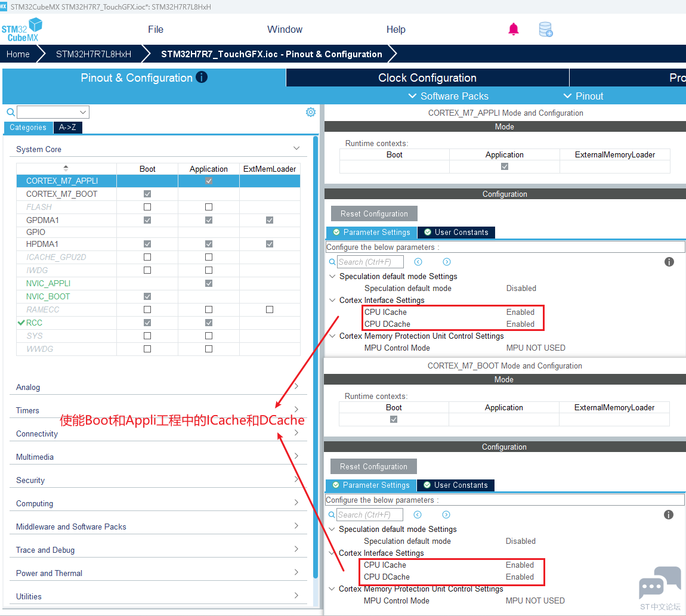Go to previous search result in CORTEX_M7_BOOT

[x=418, y=515]
